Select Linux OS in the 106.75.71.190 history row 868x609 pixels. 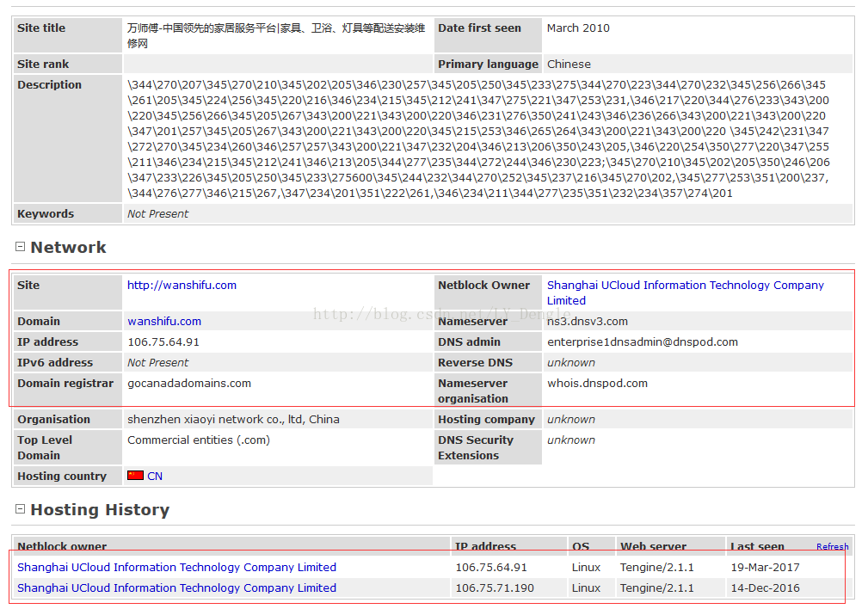pyautogui.click(x=586, y=587)
